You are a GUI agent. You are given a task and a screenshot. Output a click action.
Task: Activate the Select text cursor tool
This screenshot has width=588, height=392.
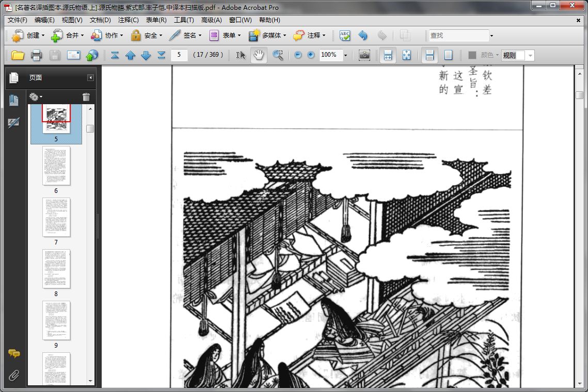click(241, 55)
